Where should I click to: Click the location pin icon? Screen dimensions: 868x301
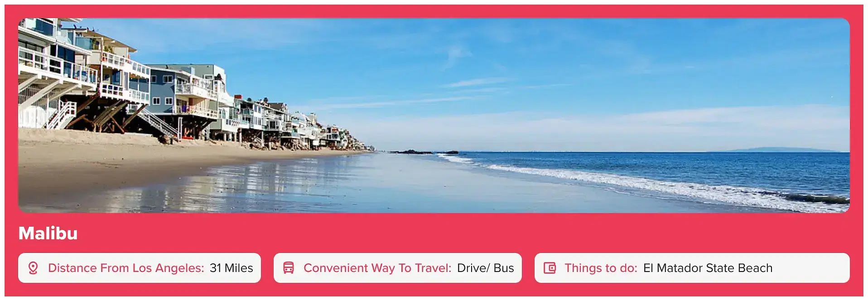[x=33, y=268]
